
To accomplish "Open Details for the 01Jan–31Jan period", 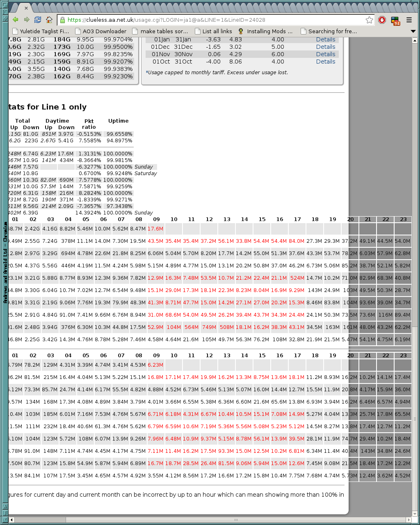I will coord(326,39).
